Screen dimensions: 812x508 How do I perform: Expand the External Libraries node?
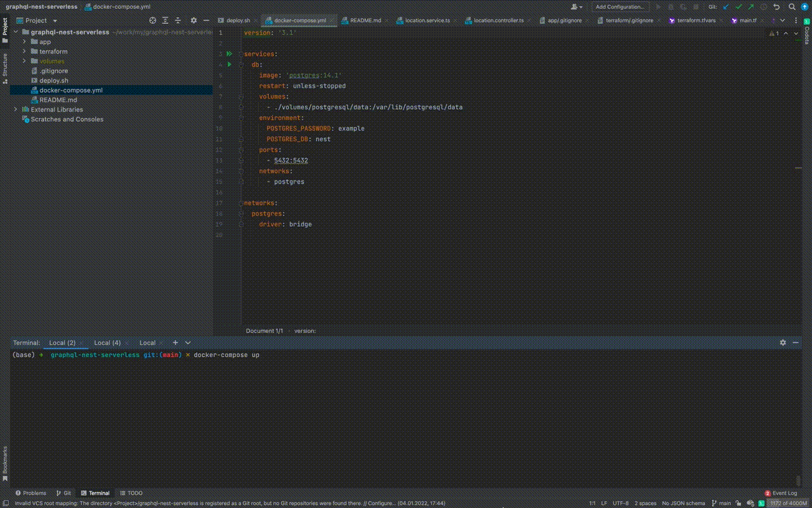[16, 110]
